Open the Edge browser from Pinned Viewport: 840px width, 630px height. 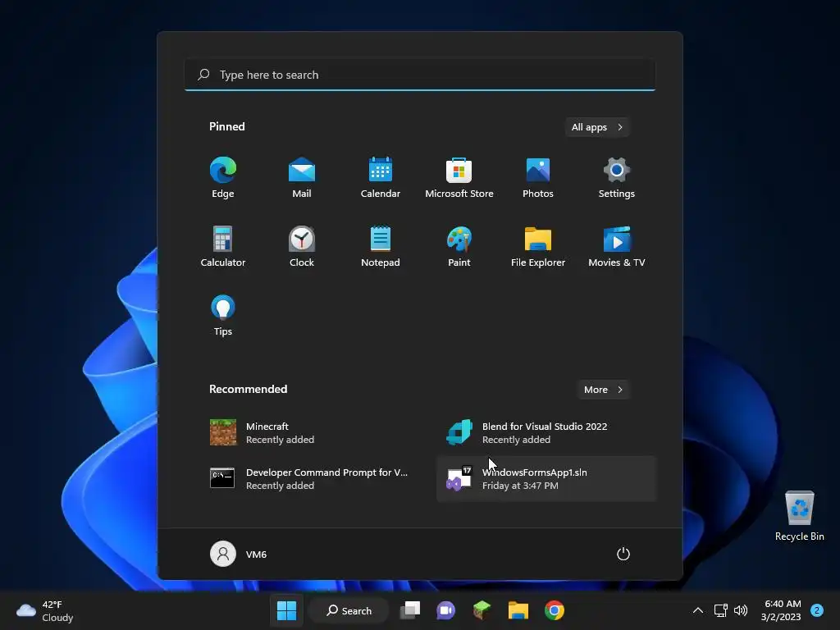coord(223,178)
